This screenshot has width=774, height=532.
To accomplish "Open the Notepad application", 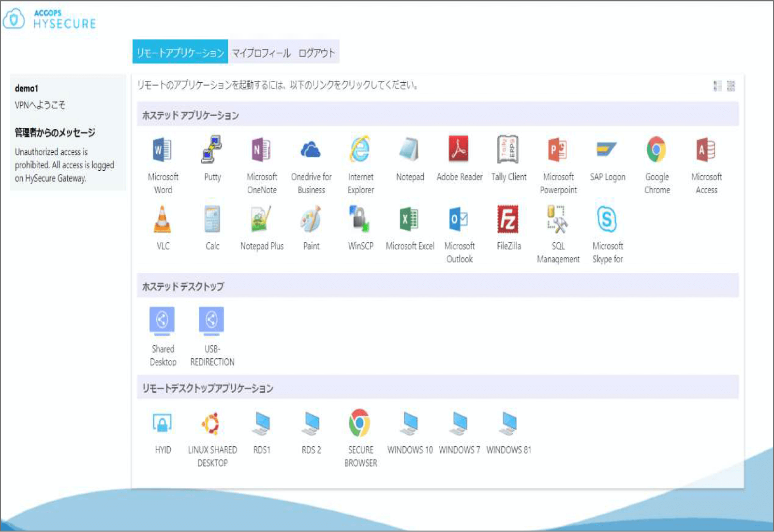I will [410, 149].
